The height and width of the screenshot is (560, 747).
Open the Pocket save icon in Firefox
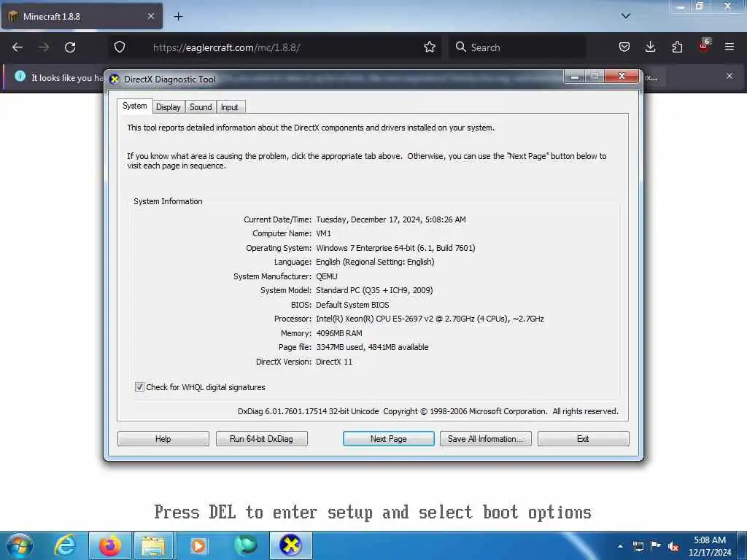tap(624, 47)
